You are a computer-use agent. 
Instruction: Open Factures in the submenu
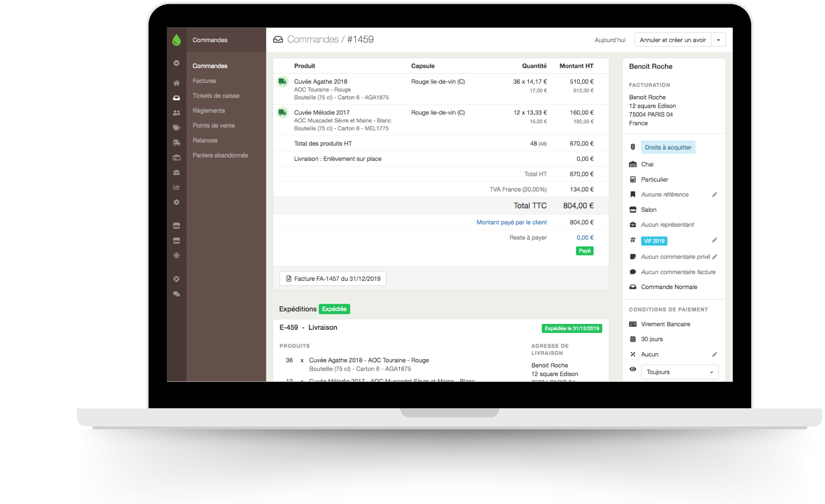point(204,81)
